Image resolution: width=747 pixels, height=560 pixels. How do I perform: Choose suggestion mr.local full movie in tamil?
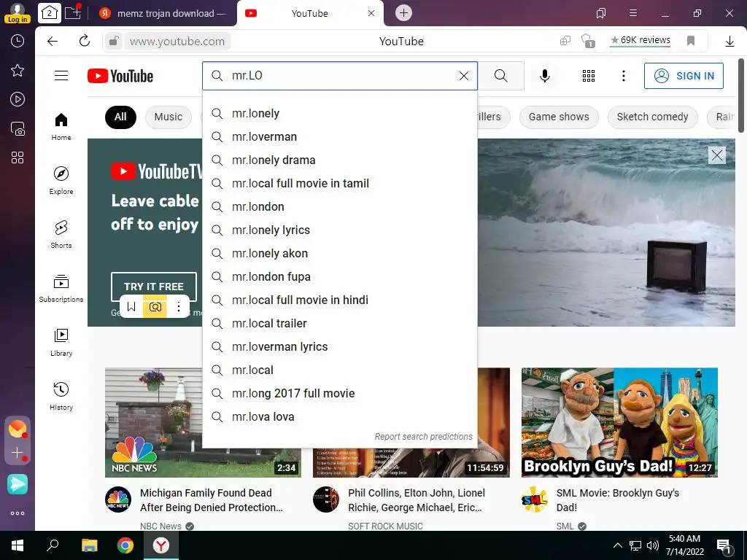(340, 183)
